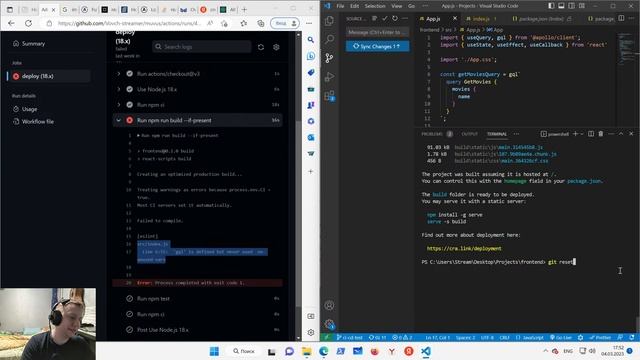
Task: Show hidden system tray icons
Action: pyautogui.click(x=545, y=351)
